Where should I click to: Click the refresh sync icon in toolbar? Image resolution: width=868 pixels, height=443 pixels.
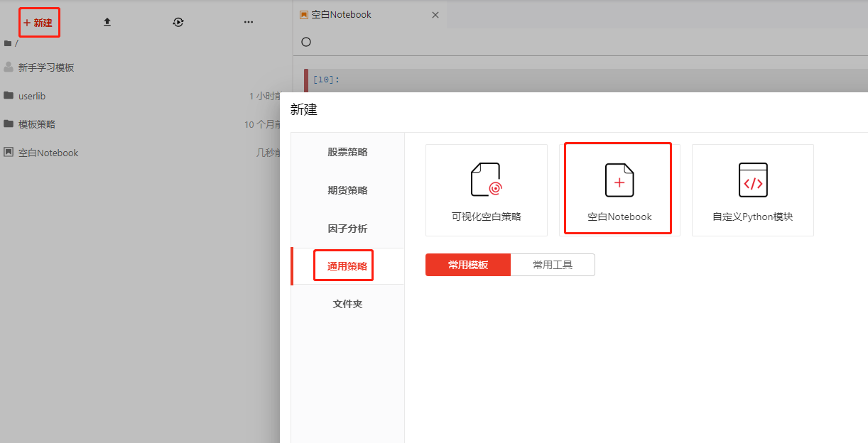(178, 22)
